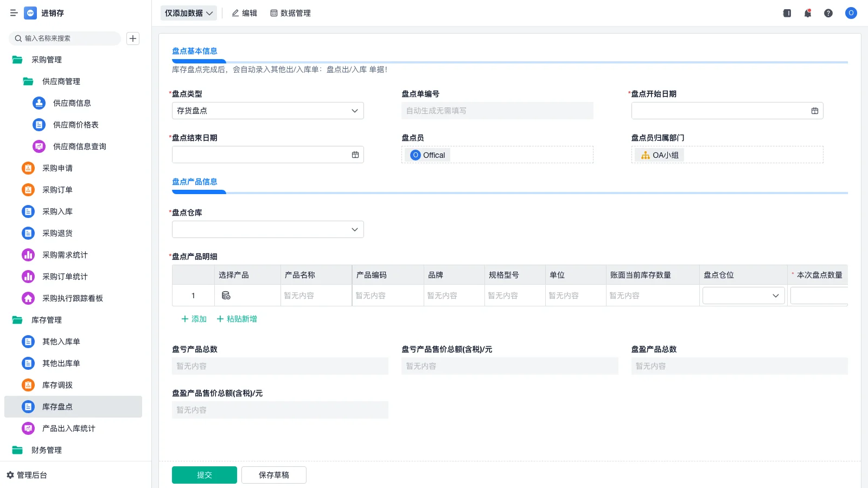Click the 库存调拨 orange icon

pyautogui.click(x=28, y=385)
